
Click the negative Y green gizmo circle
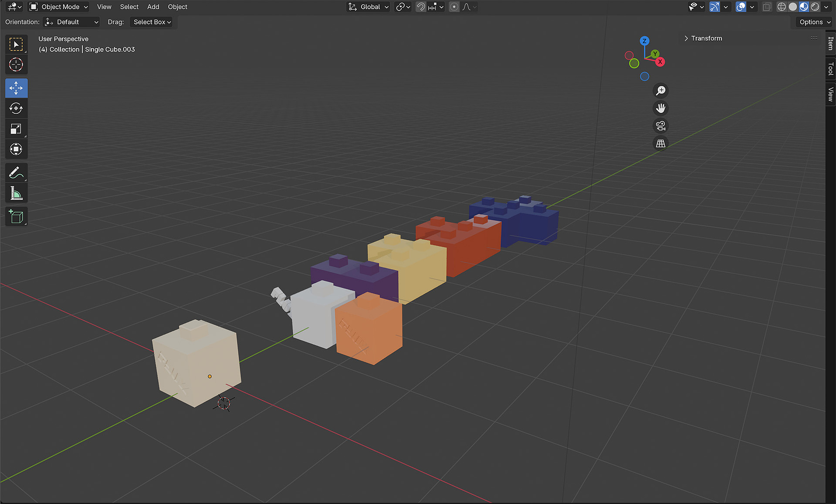click(x=634, y=64)
